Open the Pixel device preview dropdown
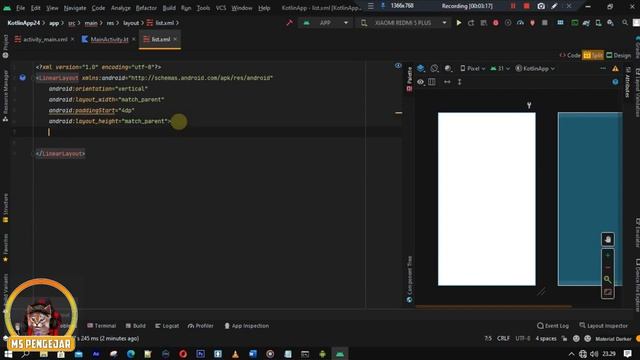 pyautogui.click(x=473, y=69)
